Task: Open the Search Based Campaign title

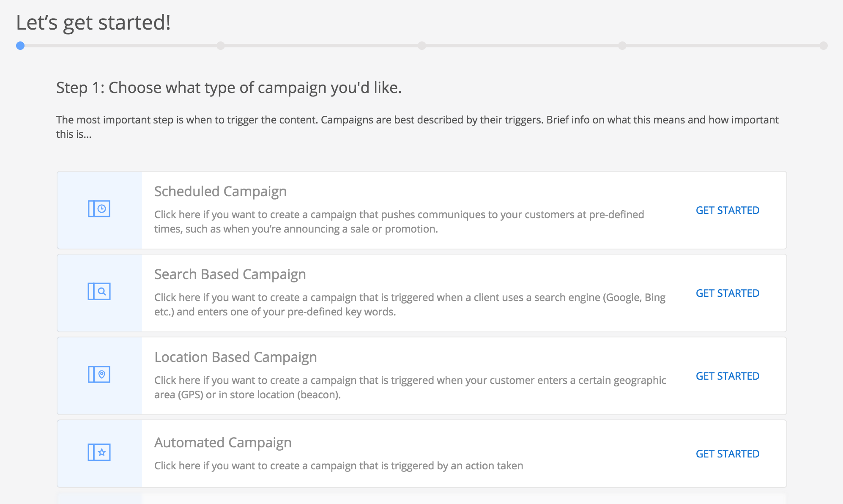Action: tap(230, 274)
